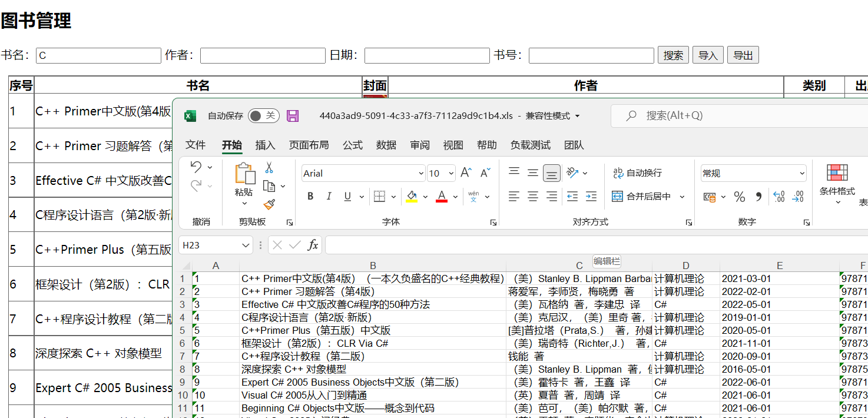Click the Undo icon in Excel
This screenshot has width=868, height=418.
(196, 167)
